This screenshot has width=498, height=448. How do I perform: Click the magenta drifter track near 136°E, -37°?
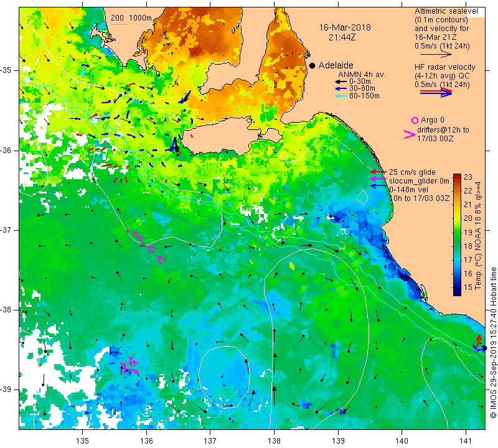pyautogui.click(x=146, y=245)
